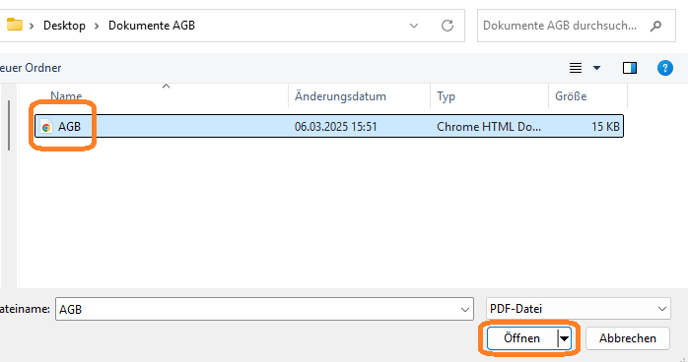
Task: Expand the address bar history dropdown
Action: [x=414, y=26]
